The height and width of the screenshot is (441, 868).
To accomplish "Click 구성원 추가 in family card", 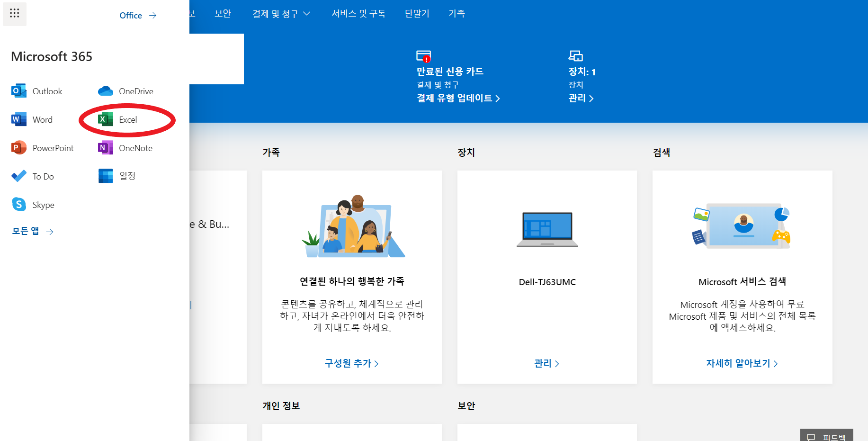I will [x=351, y=363].
